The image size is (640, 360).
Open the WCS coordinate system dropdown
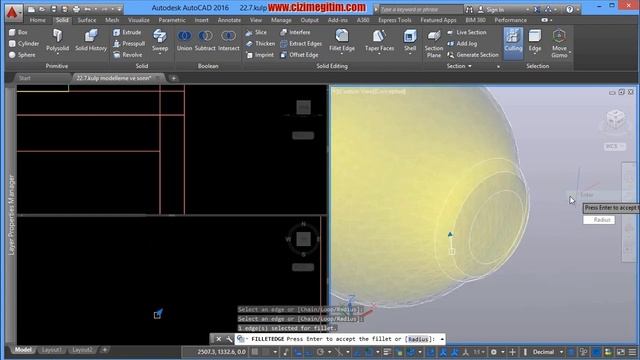point(615,146)
